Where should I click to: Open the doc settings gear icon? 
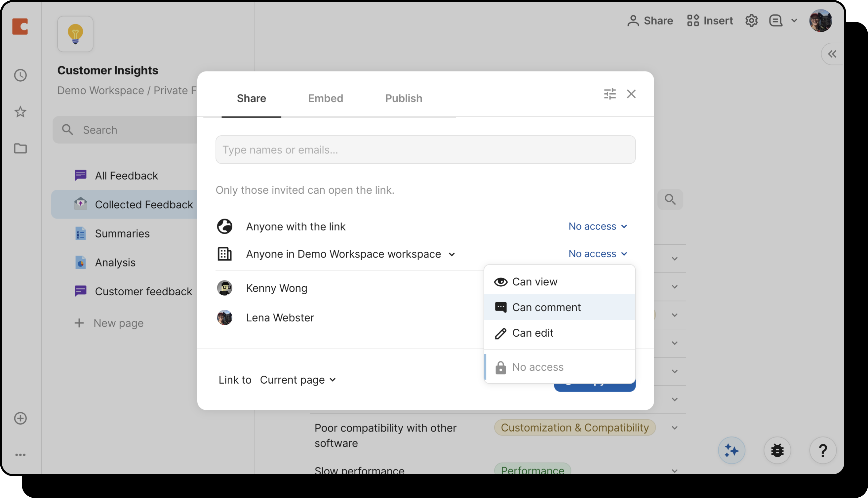pos(751,21)
